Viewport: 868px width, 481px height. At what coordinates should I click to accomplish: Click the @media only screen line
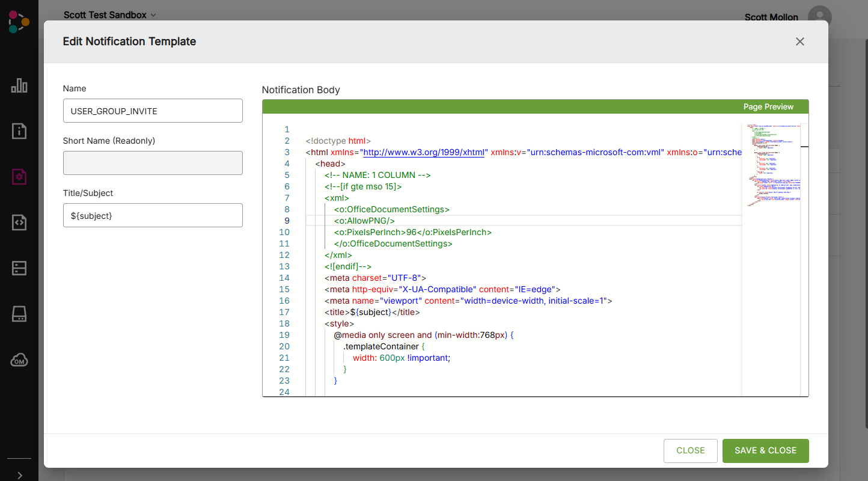pyautogui.click(x=424, y=335)
